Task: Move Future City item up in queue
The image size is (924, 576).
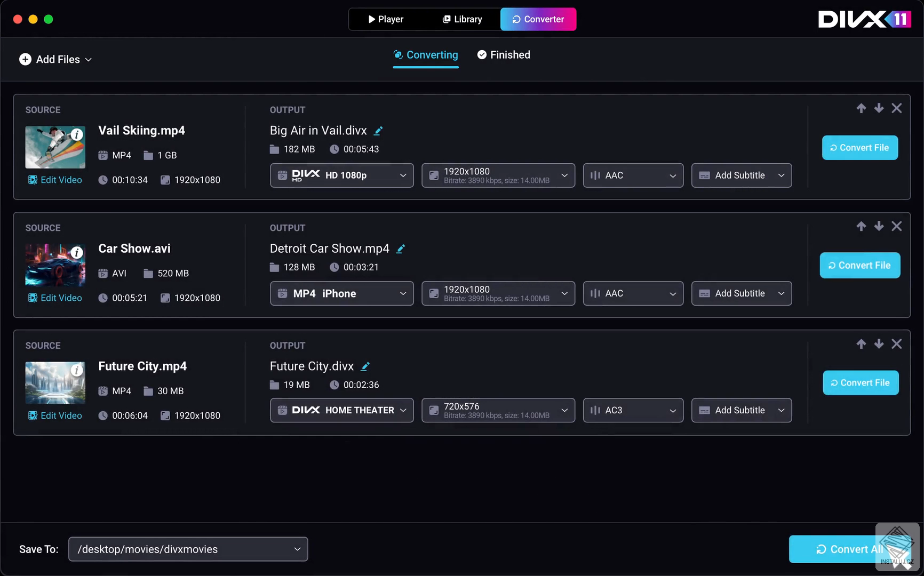Action: [861, 344]
